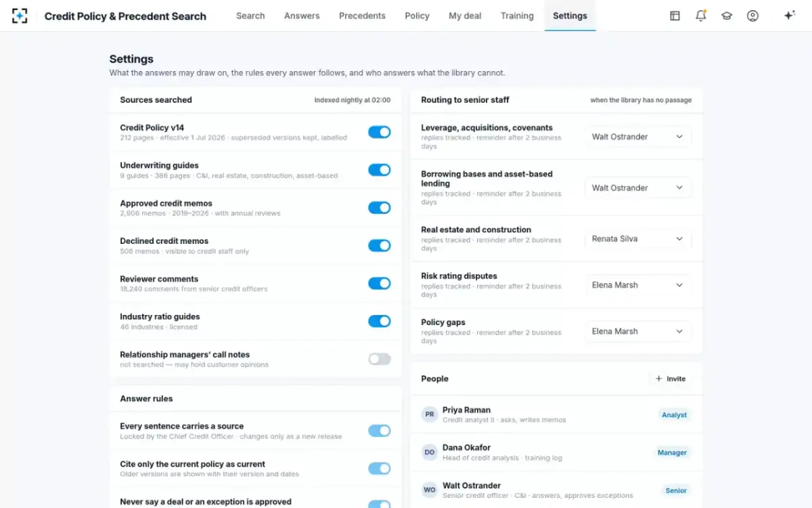Open the Answers tab
This screenshot has height=508, width=812.
302,16
